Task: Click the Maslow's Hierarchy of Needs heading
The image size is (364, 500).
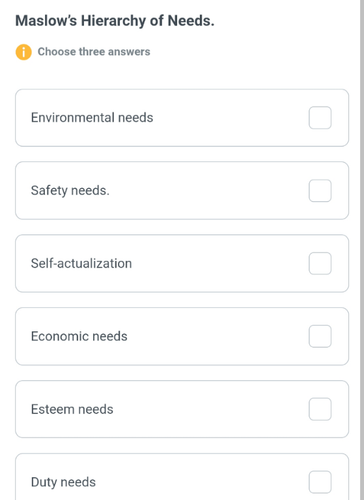Action: (x=115, y=21)
